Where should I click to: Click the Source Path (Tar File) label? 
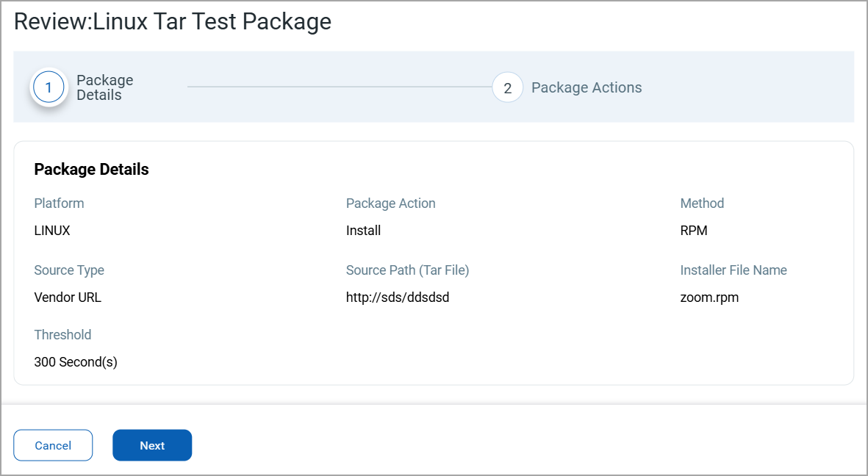[407, 270]
